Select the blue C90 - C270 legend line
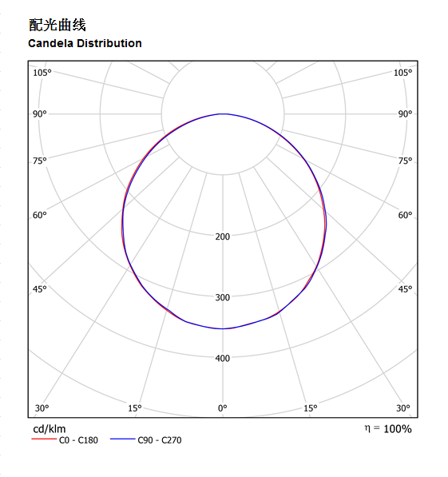The image size is (448, 477). (x=122, y=439)
